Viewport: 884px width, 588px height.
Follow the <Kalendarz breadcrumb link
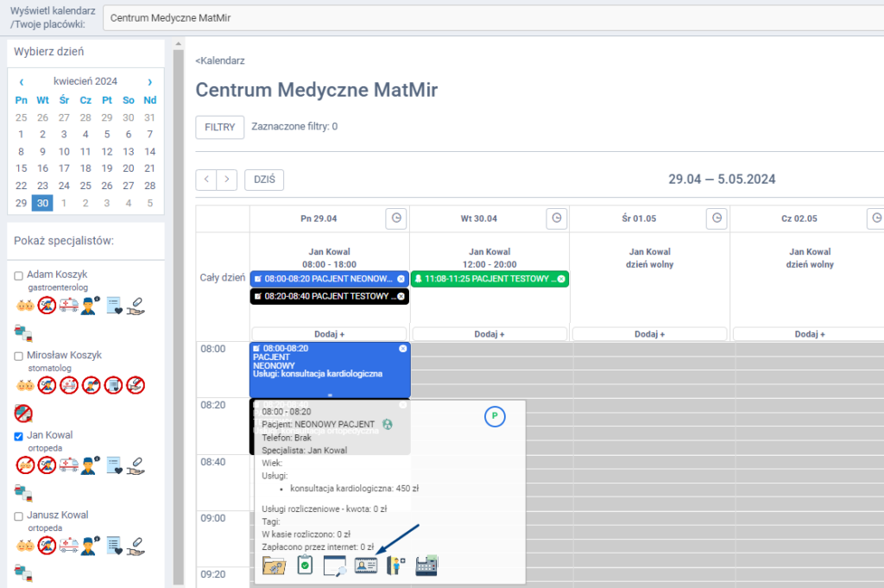pyautogui.click(x=220, y=60)
